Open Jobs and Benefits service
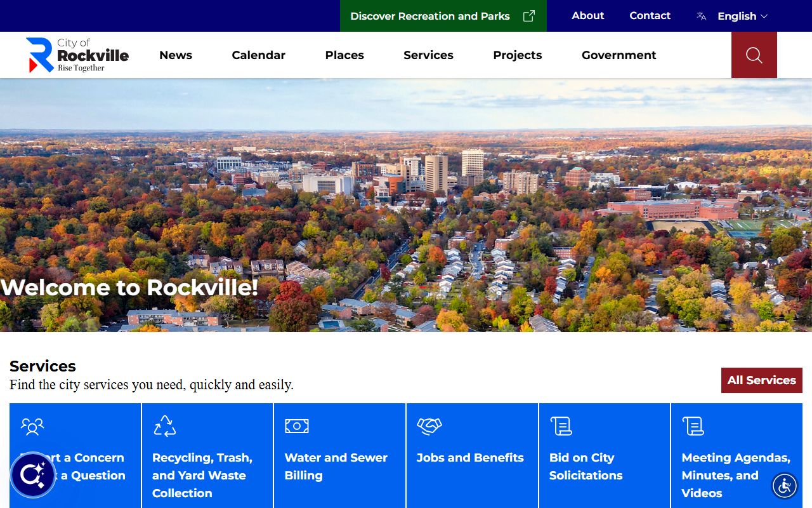Screen dimensions: 812x508 (x=472, y=456)
